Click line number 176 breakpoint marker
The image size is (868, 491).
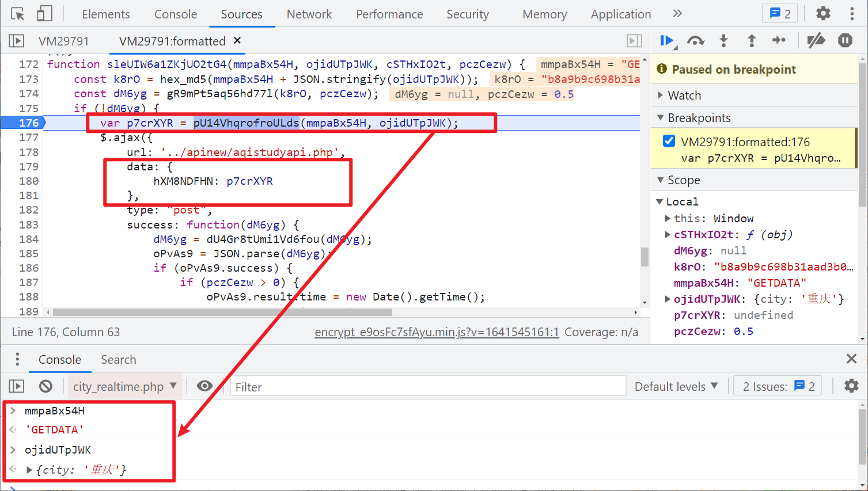tap(29, 123)
